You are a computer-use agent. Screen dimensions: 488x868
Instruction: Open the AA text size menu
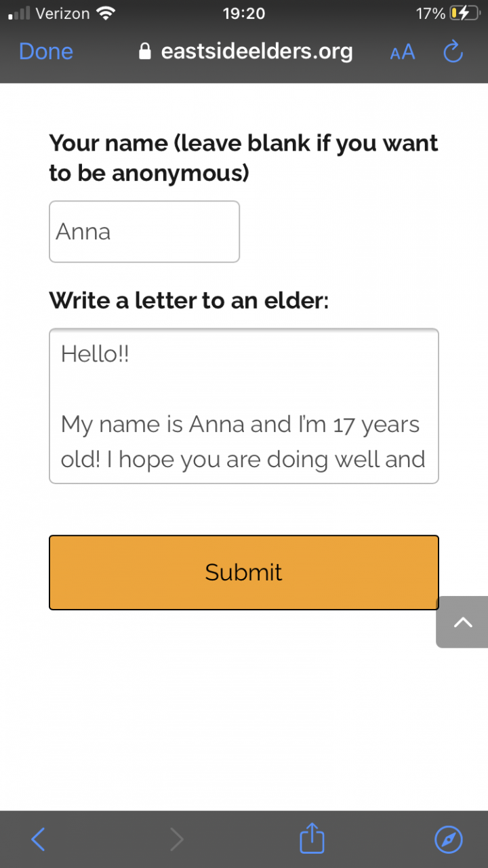(x=402, y=52)
